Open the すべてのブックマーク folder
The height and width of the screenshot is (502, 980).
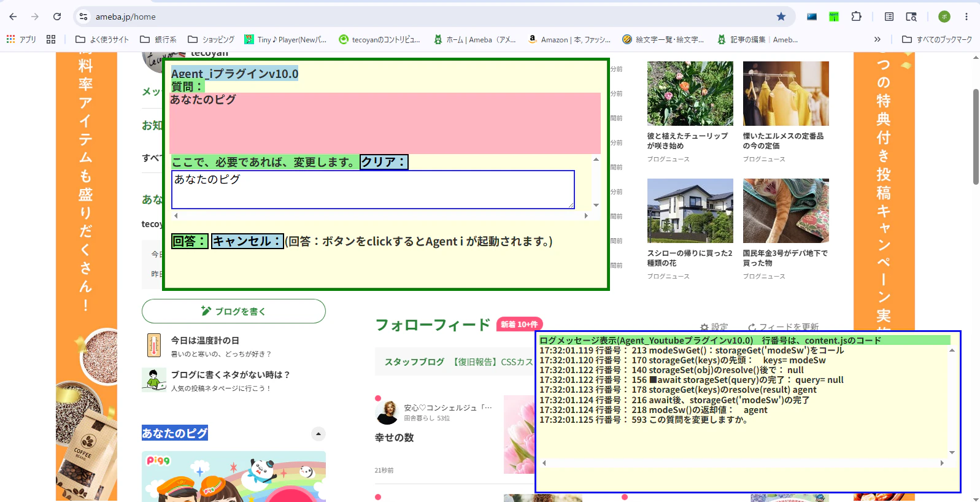click(937, 39)
